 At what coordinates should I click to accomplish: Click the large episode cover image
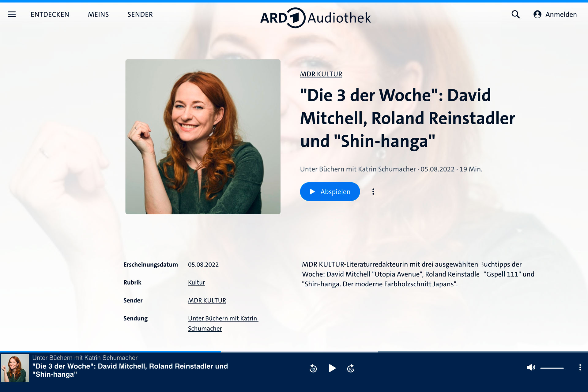point(203,137)
